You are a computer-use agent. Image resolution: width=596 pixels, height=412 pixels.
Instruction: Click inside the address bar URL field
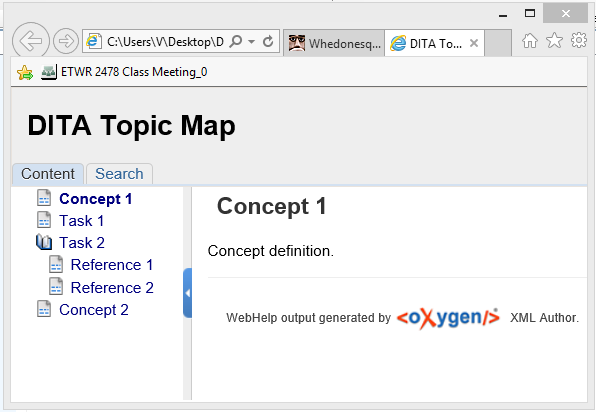click(x=165, y=41)
